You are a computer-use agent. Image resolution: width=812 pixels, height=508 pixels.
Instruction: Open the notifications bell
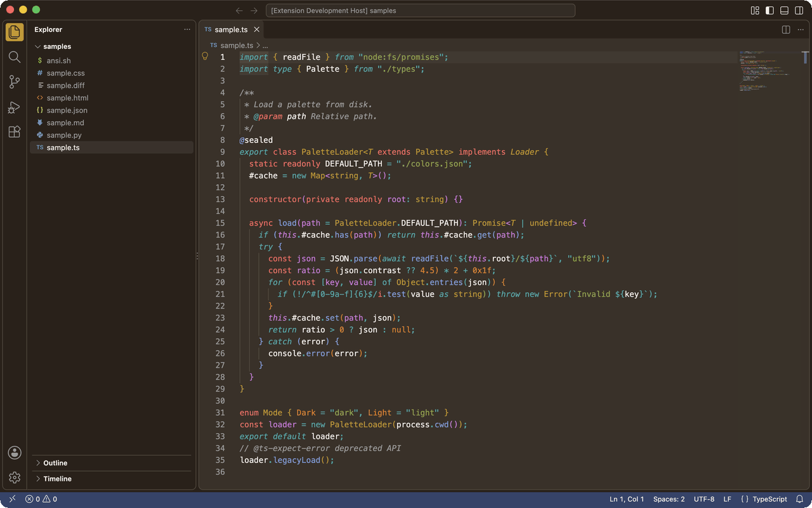tap(800, 499)
